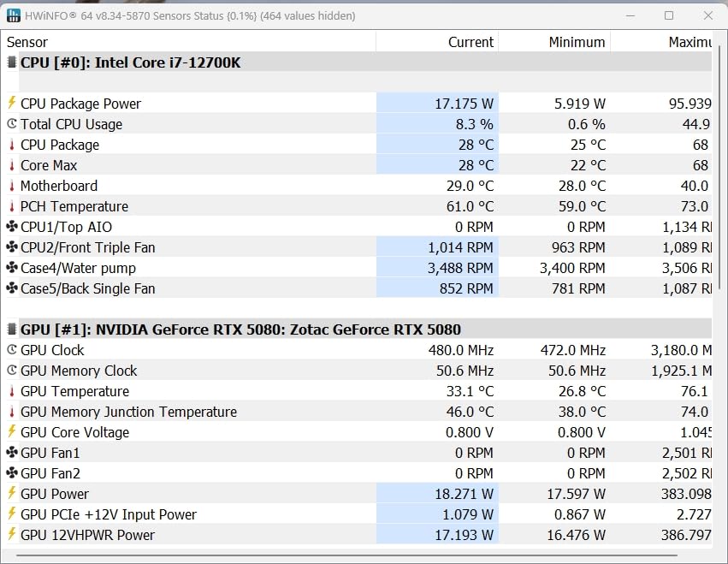Click lightning icon next to GPU PCIe +12V Input Power
Viewport: 728px width, 564px height.
point(12,514)
